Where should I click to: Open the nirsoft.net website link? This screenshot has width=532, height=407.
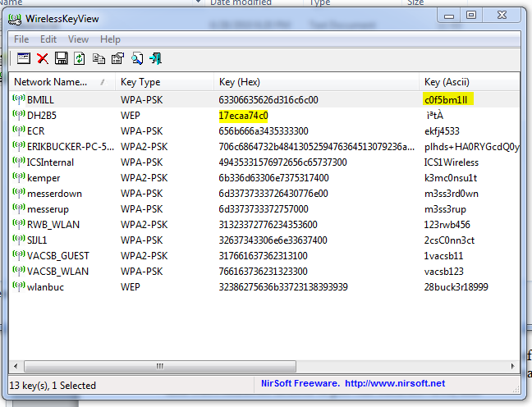(395, 383)
